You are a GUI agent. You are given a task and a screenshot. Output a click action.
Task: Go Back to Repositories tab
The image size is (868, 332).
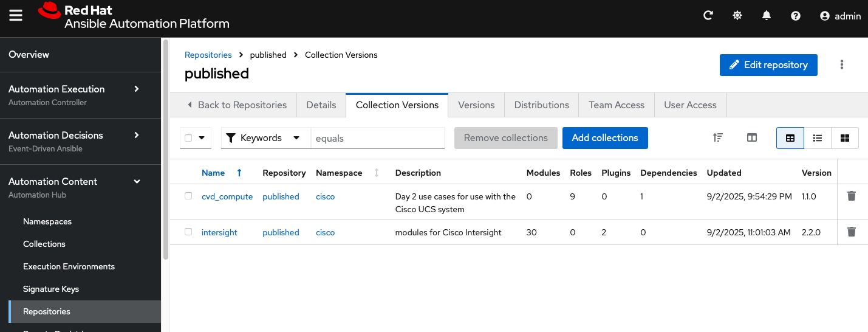click(x=236, y=105)
